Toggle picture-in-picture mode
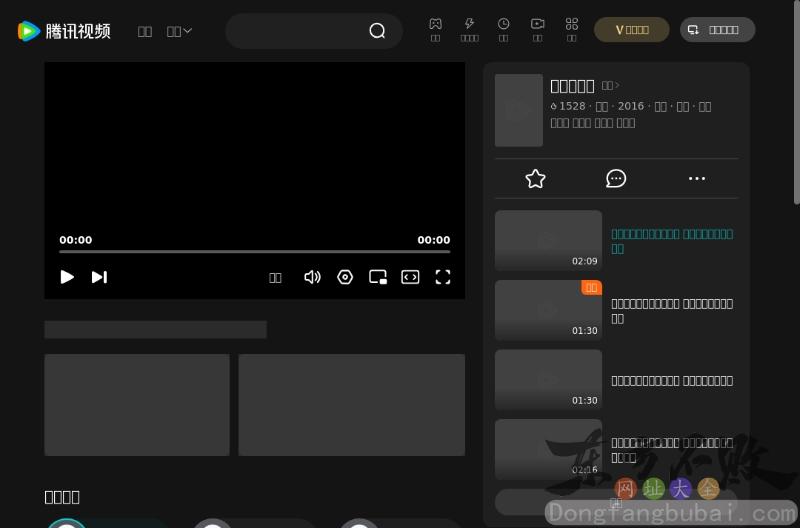The height and width of the screenshot is (528, 800). coord(378,277)
